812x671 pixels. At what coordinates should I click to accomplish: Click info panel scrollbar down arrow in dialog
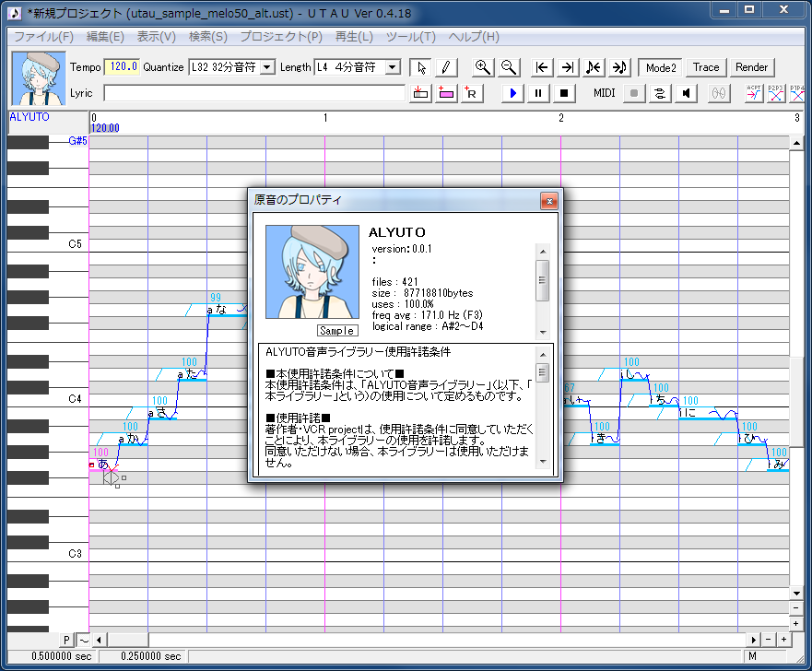click(x=543, y=332)
